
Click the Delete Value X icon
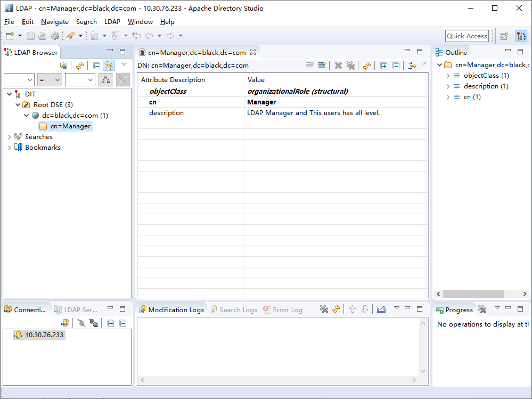click(338, 66)
